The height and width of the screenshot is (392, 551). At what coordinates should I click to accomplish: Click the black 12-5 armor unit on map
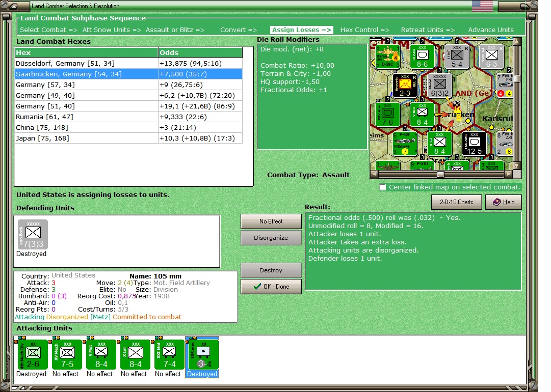pyautogui.click(x=475, y=144)
